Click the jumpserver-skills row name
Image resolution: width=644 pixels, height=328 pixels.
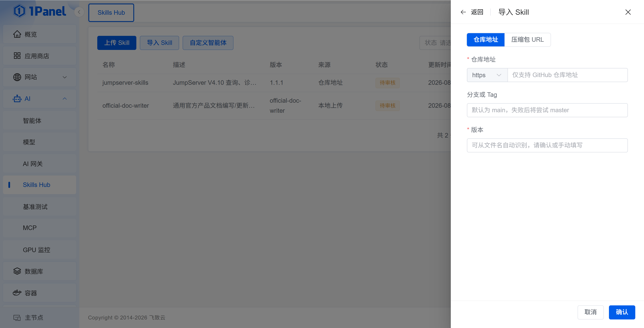tap(125, 83)
